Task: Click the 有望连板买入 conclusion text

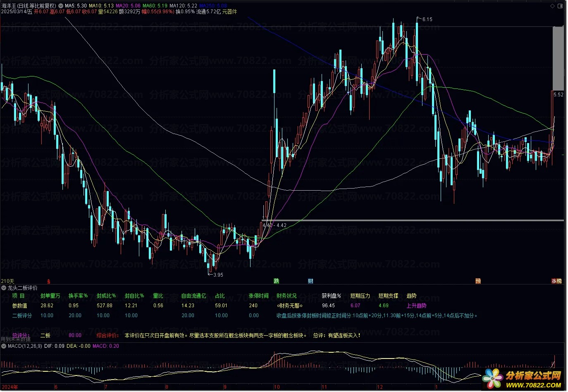Action: point(344,335)
